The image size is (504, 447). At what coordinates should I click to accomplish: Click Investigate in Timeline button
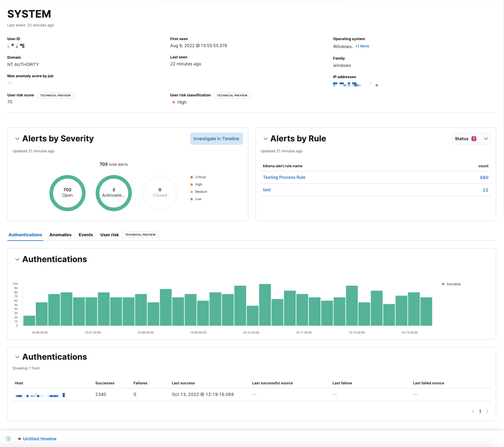pos(216,139)
